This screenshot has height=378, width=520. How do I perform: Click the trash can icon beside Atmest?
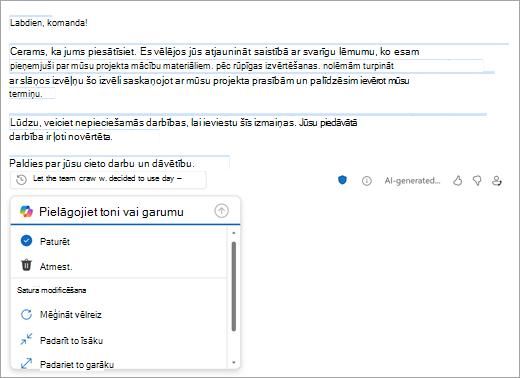(x=26, y=265)
